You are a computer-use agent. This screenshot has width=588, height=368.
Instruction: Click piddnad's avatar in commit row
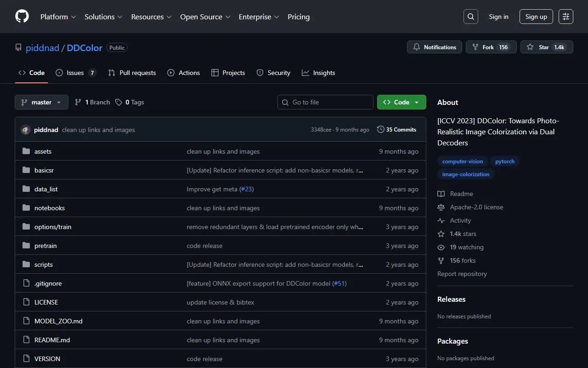26,130
